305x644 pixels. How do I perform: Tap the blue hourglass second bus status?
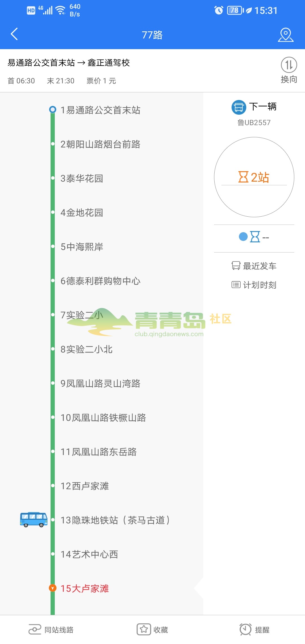255,237
